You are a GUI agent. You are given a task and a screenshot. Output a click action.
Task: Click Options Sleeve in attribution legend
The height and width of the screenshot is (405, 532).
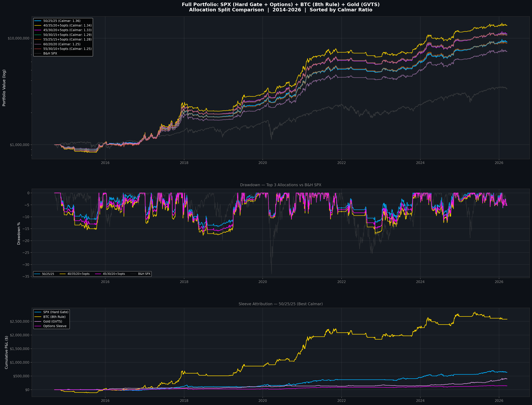pyautogui.click(x=55, y=326)
